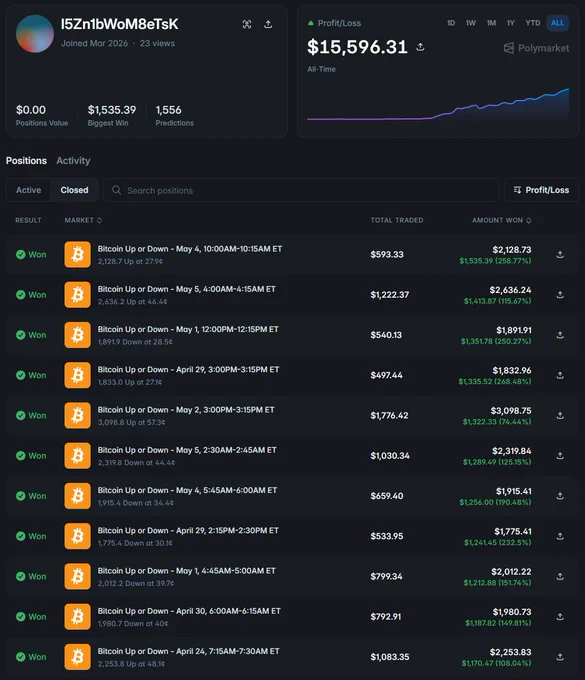Open market Bitcoin Up or Down May 5, 4:00AM-4:15AM
Viewport: 585px width, 680px height.
click(186, 289)
